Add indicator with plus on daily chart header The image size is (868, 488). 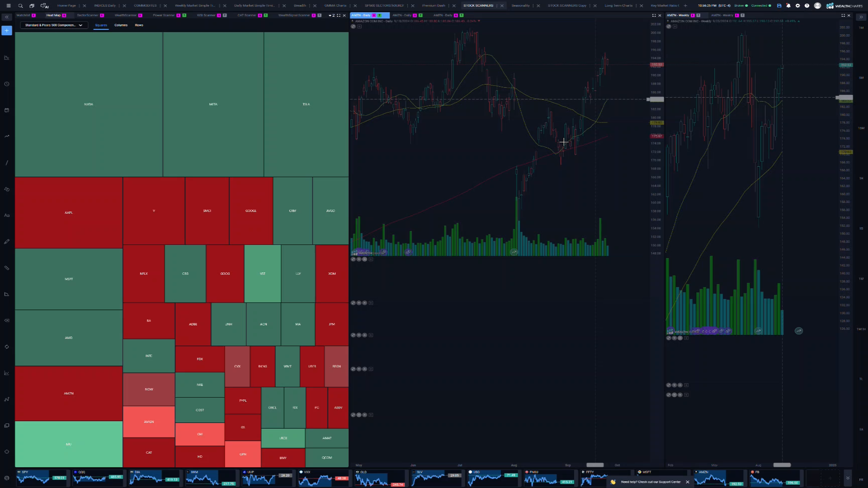tap(359, 27)
